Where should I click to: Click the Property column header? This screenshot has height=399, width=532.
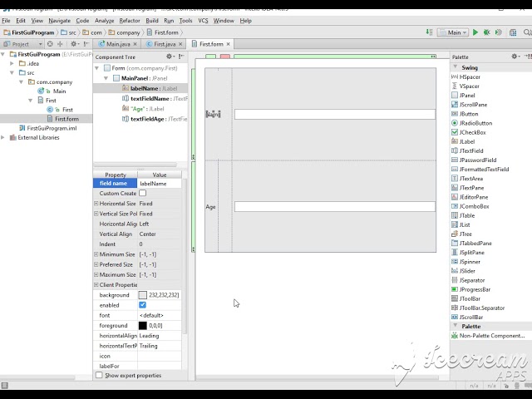(116, 175)
